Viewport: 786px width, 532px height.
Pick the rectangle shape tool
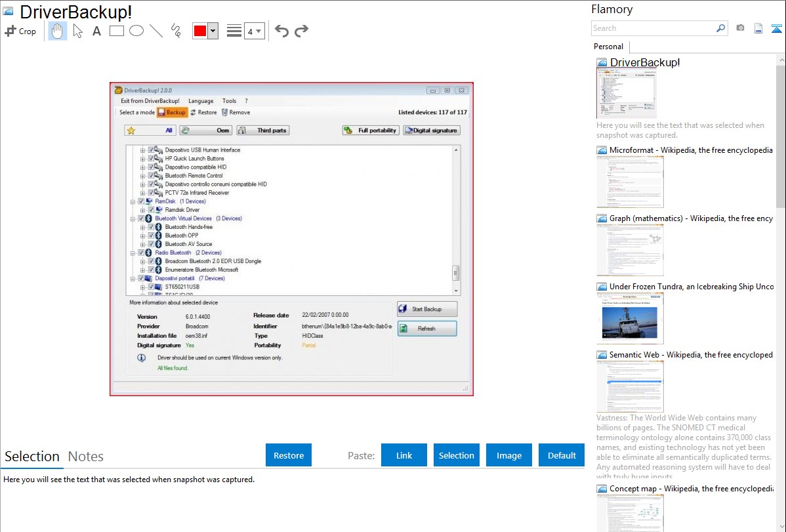tap(116, 31)
